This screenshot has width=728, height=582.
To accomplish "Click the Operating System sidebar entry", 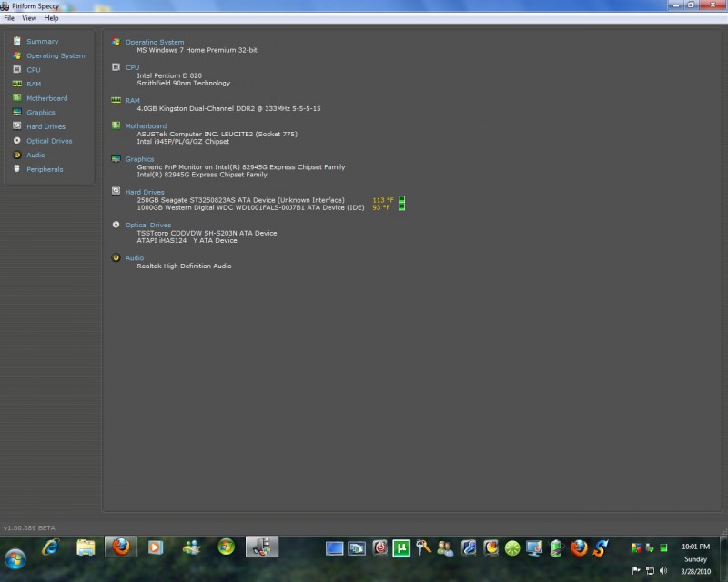I will [x=55, y=55].
